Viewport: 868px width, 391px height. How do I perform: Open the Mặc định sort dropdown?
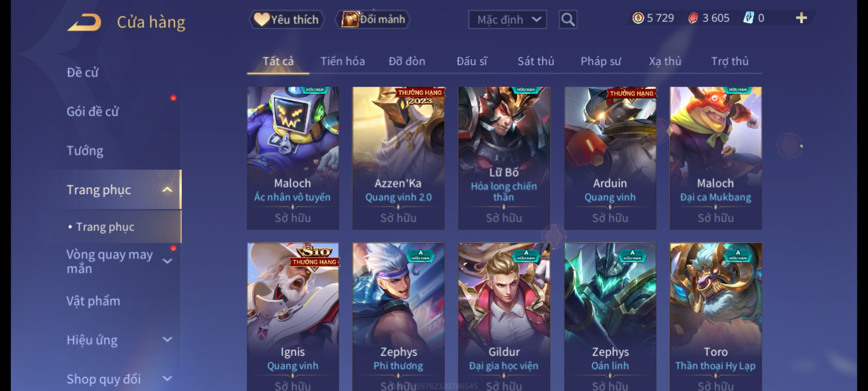[x=507, y=20]
